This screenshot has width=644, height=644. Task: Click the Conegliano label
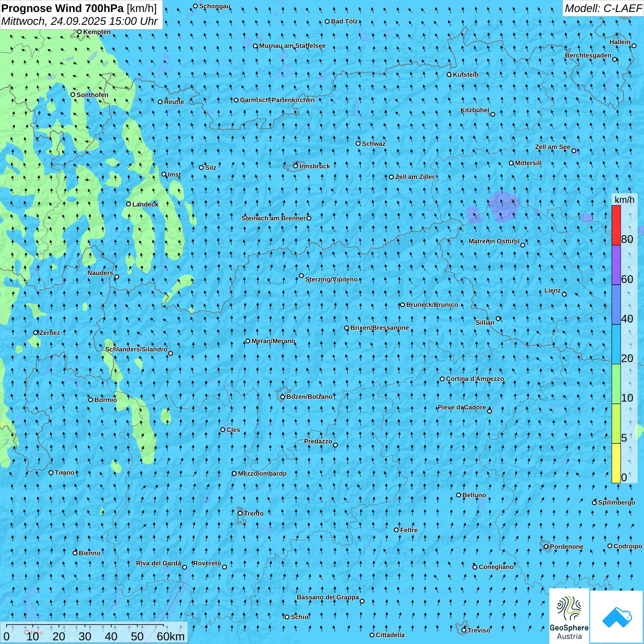coord(496,567)
